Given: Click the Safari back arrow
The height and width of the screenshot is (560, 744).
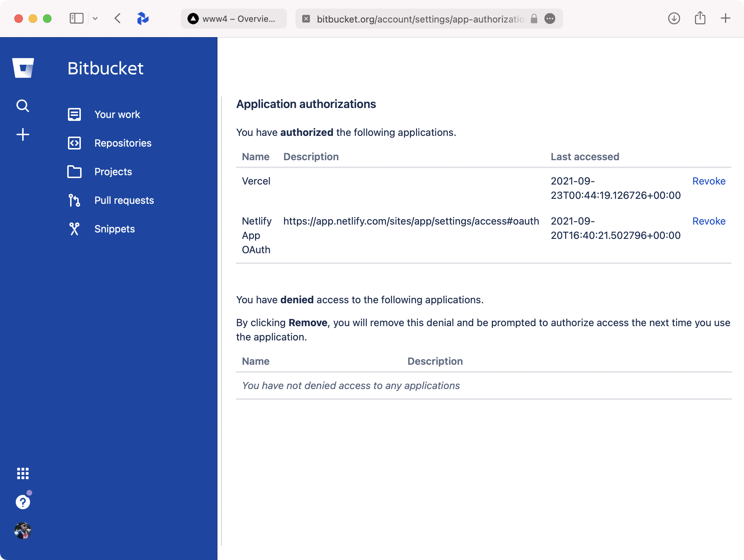Looking at the screenshot, I should [117, 19].
